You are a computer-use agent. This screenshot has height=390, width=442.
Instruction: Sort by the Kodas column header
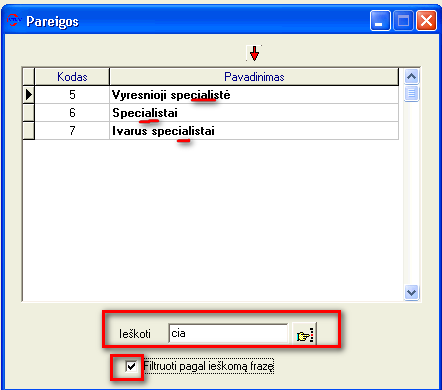[x=72, y=77]
